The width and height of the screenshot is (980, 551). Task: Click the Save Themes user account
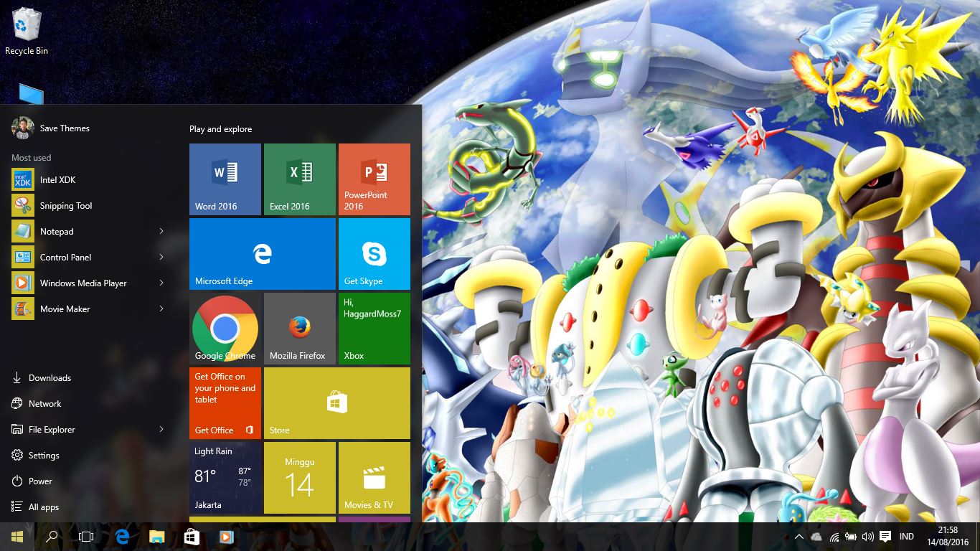pyautogui.click(x=51, y=128)
